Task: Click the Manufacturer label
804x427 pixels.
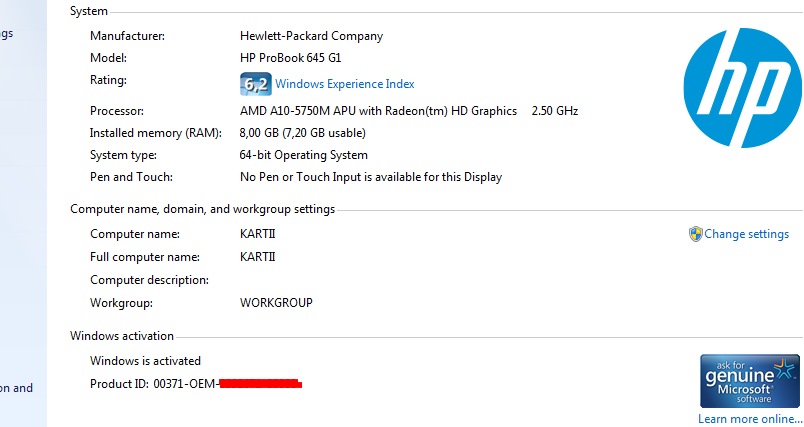Action: click(127, 36)
